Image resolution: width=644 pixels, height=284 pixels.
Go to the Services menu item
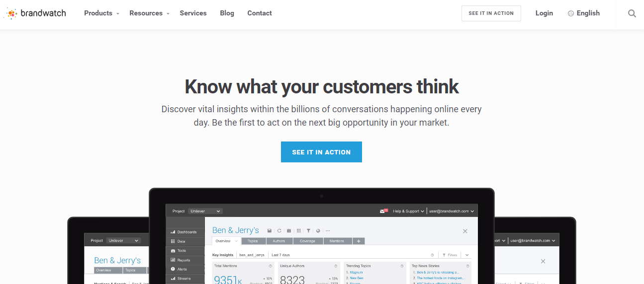[193, 13]
